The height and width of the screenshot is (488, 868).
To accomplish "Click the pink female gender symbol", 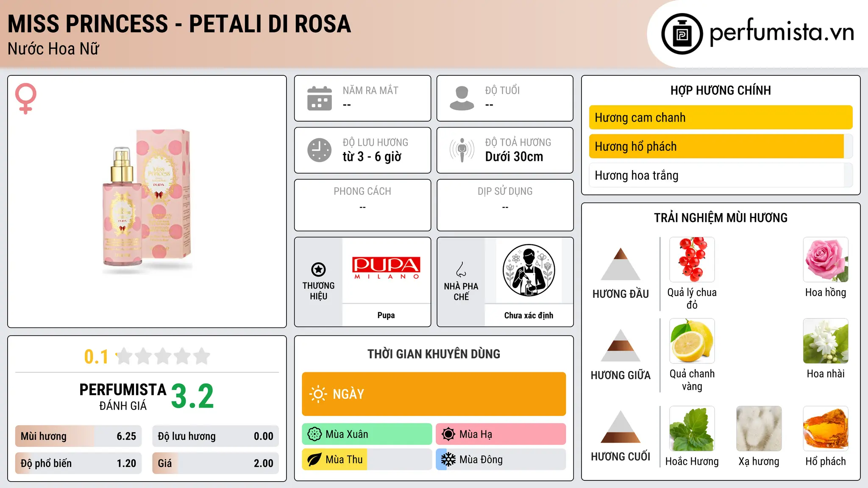I will [x=26, y=99].
